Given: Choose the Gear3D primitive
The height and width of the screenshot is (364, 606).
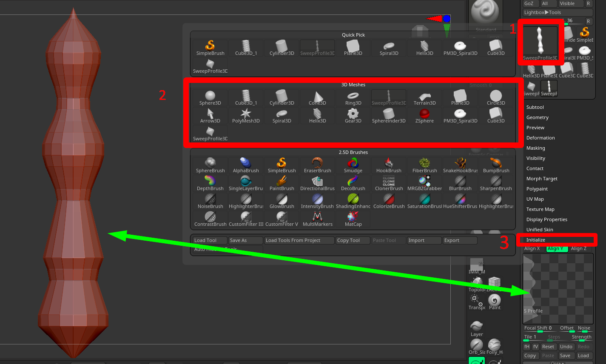Looking at the screenshot, I should pos(353,116).
